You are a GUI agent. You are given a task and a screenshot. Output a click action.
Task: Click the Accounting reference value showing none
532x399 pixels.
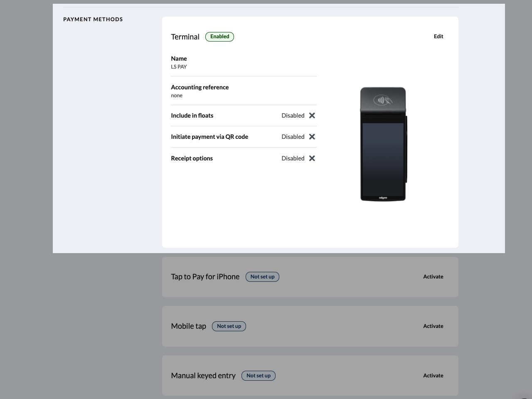click(177, 95)
